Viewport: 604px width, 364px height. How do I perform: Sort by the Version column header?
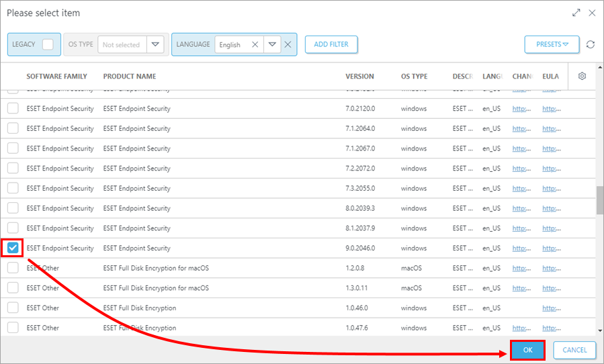click(x=359, y=77)
